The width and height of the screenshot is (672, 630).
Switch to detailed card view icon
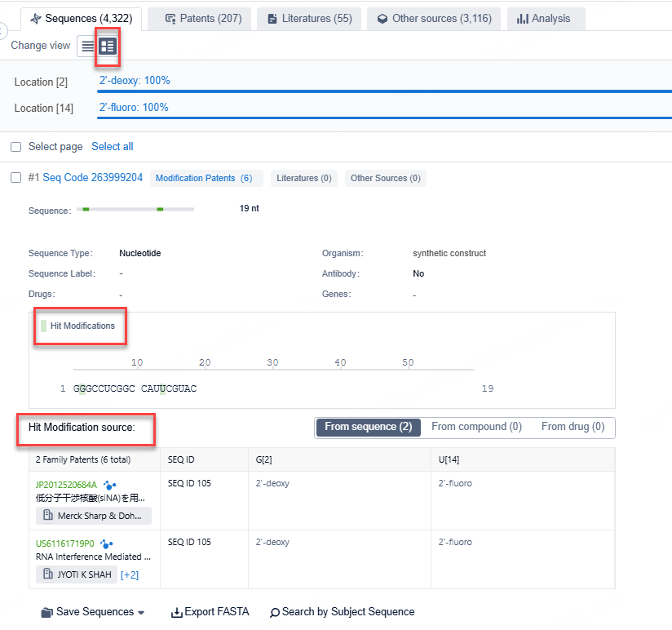tap(108, 47)
